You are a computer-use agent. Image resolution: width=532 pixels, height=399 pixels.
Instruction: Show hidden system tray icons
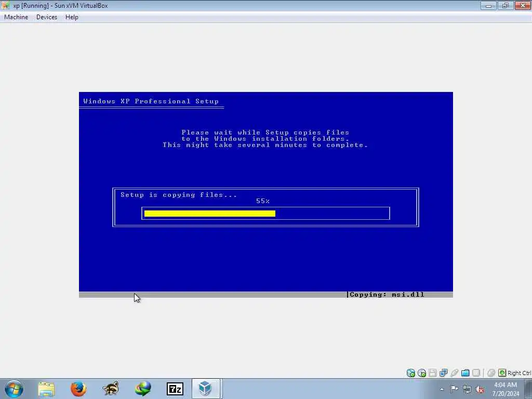[442, 389]
